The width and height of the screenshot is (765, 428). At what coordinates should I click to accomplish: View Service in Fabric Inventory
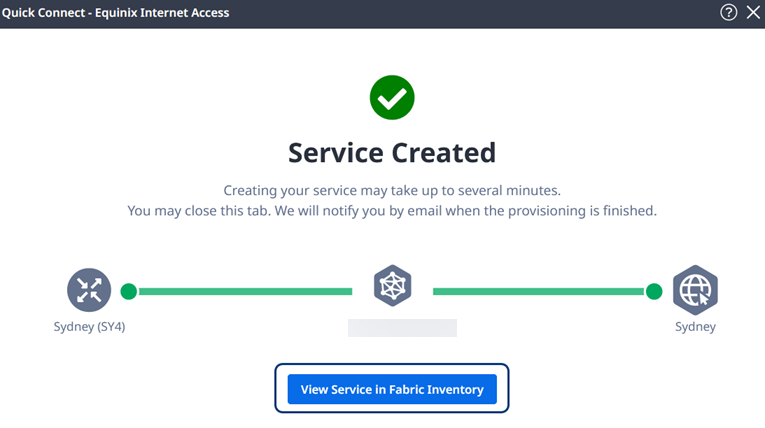pos(392,389)
